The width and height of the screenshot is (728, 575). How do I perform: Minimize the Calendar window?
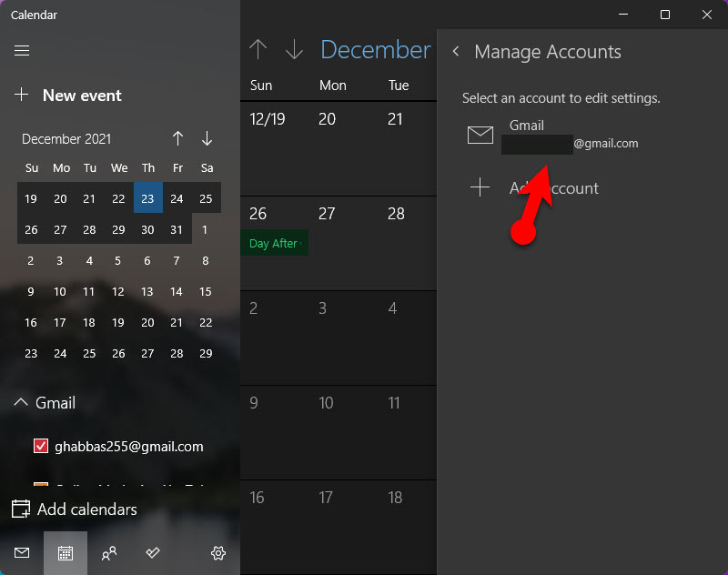(x=623, y=15)
